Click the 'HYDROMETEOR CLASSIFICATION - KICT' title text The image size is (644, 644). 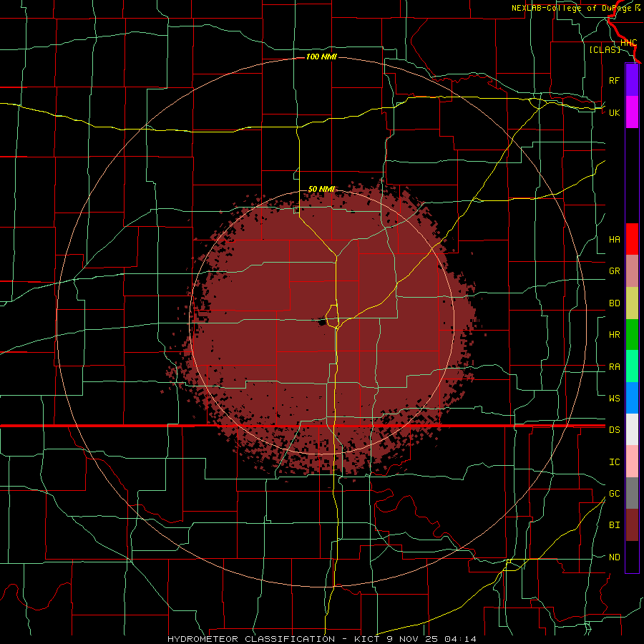point(273,639)
